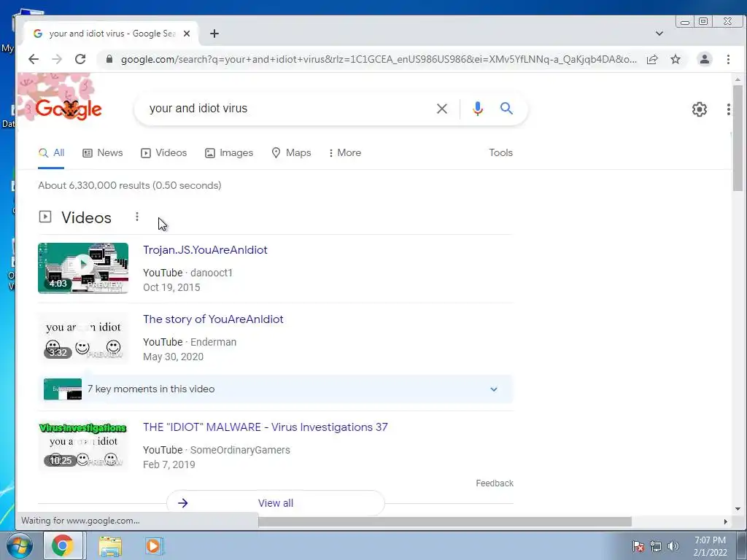Open Google quick settings gear
This screenshot has height=560, width=747.
[700, 109]
